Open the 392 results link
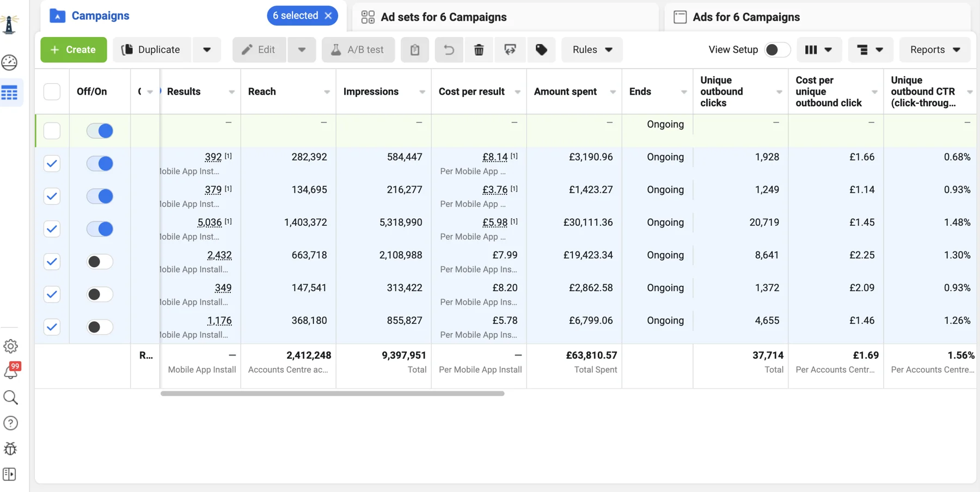Image resolution: width=980 pixels, height=492 pixels. tap(213, 157)
